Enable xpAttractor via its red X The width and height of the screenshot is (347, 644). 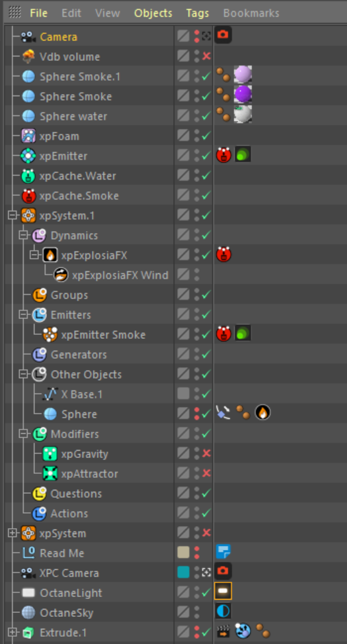[x=207, y=473]
